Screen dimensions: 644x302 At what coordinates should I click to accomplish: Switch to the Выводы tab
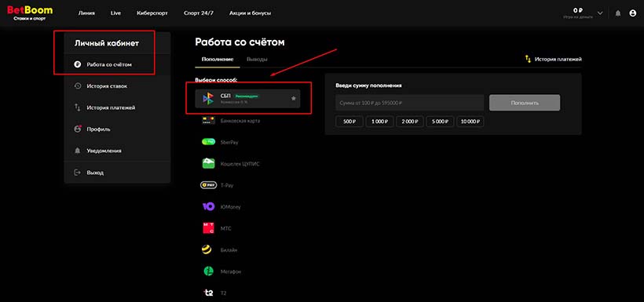click(257, 60)
